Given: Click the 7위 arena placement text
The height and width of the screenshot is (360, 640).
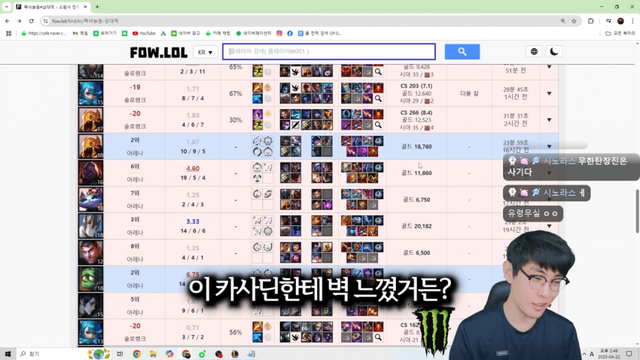Looking at the screenshot, I should pos(135,193).
